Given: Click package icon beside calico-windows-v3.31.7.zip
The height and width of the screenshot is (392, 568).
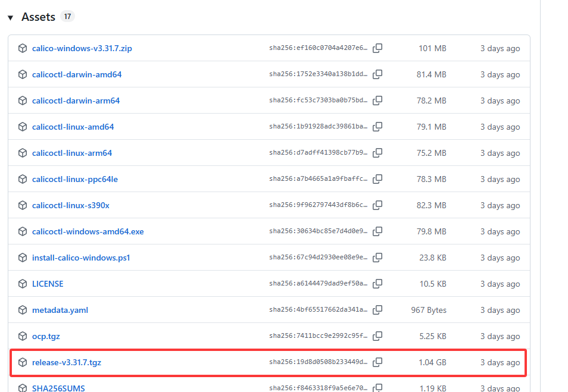Looking at the screenshot, I should pyautogui.click(x=23, y=48).
